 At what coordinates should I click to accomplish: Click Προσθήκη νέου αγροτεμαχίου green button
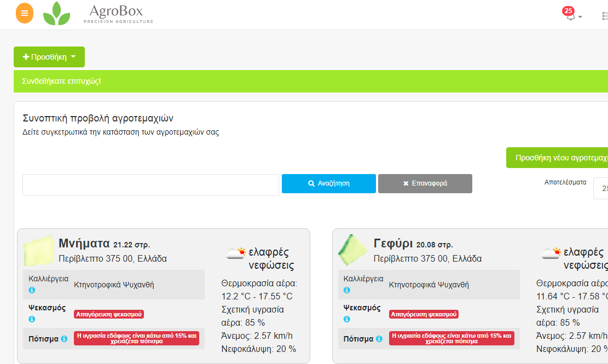(x=557, y=157)
